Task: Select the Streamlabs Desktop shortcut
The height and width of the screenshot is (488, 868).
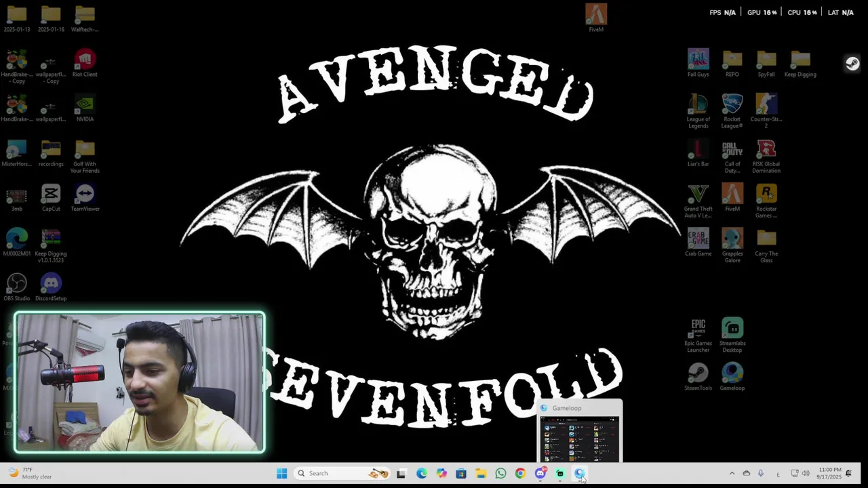Action: 732,335
